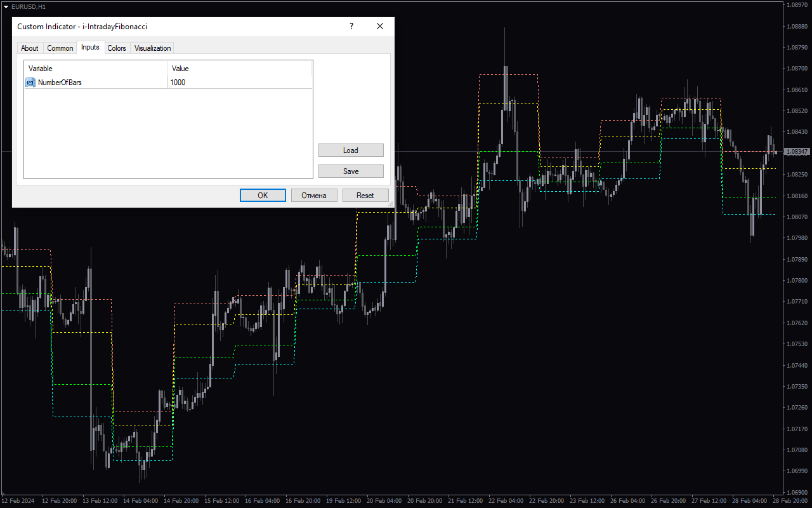Viewport: 812px width, 508px height.
Task: Click the dialog resize grip corner
Action: pyautogui.click(x=391, y=204)
